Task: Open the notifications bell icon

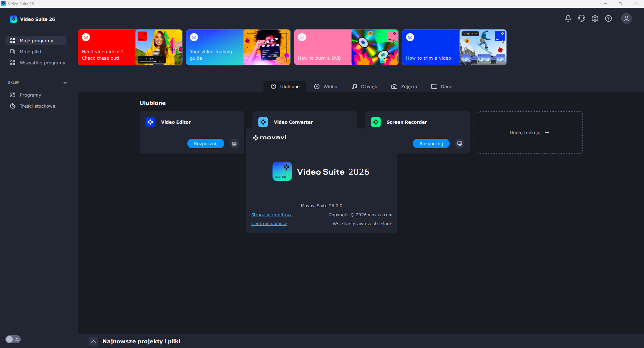Action: pyautogui.click(x=568, y=18)
